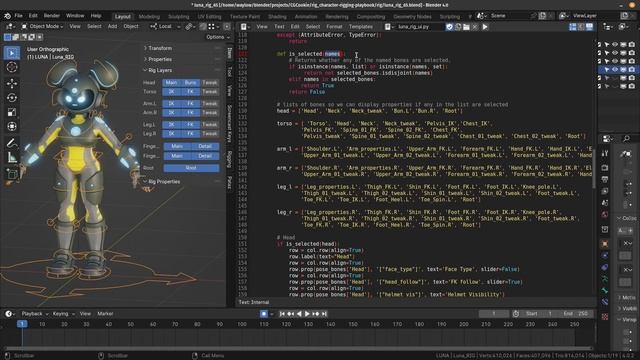The image size is (640, 360).
Task: Click the unlink text X icon next to luna_rig_ui.py
Action: [x=475, y=27]
